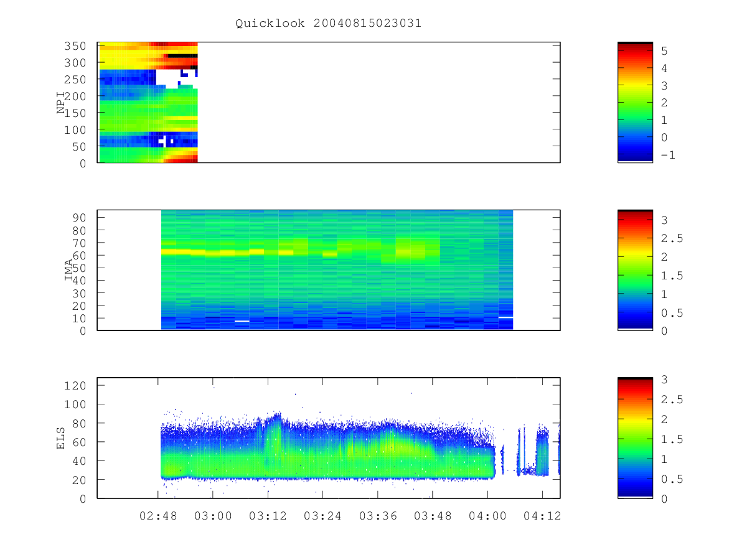The image size is (747, 560).
Task: Click inside the NPI spectrogram data
Action: [148, 103]
